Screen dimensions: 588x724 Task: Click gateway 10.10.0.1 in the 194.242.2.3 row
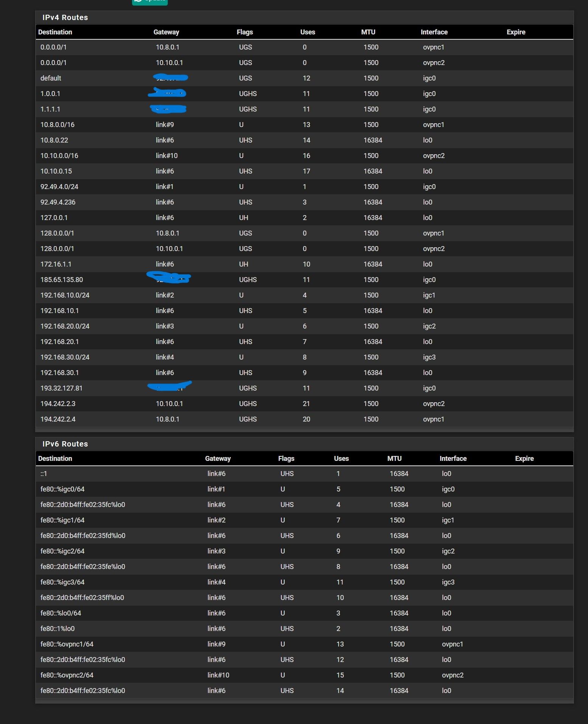point(169,404)
